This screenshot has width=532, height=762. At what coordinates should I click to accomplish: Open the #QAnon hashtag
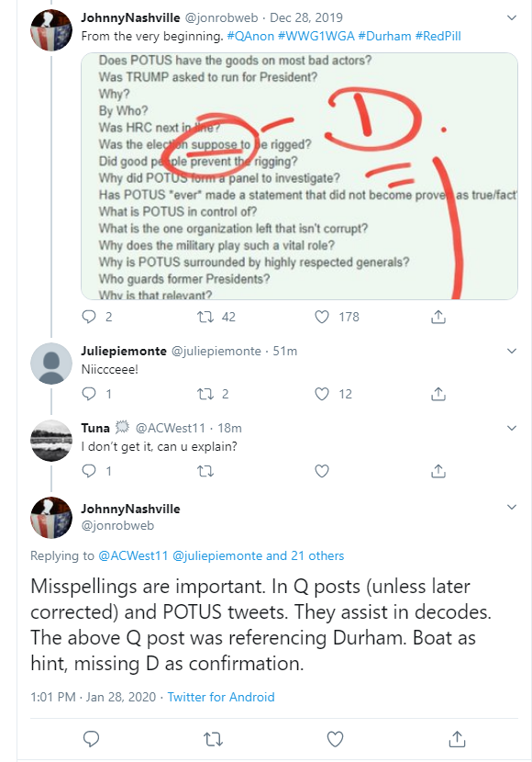(250, 36)
